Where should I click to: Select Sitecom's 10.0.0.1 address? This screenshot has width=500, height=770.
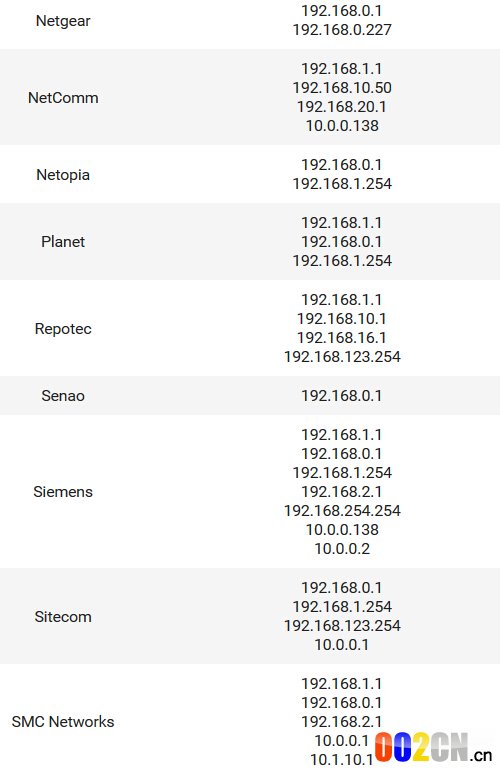342,645
